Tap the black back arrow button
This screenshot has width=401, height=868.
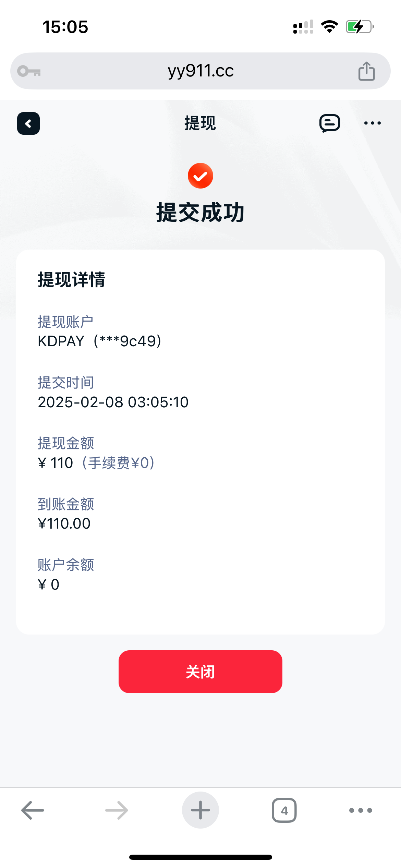coord(28,123)
